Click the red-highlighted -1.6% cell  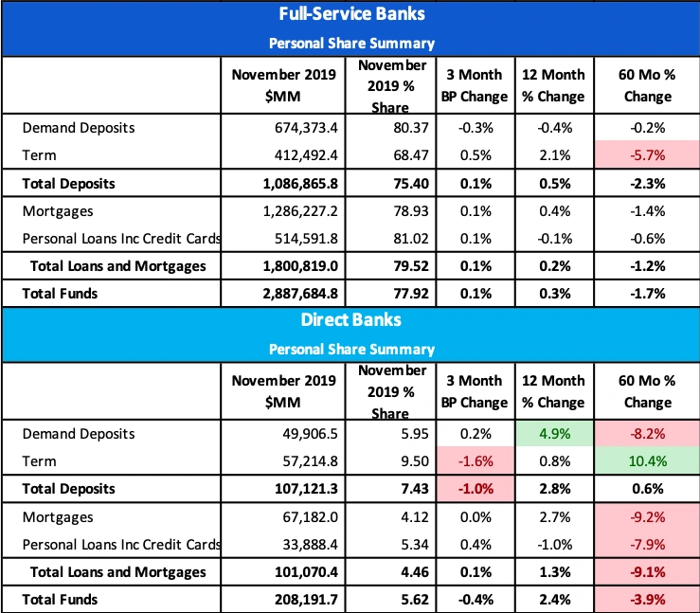pyautogui.click(x=472, y=461)
